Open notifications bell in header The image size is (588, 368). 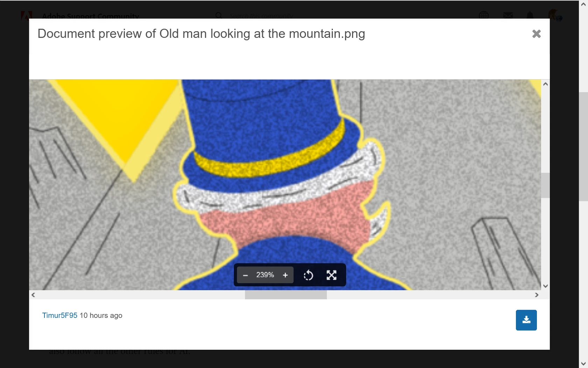coord(530,15)
